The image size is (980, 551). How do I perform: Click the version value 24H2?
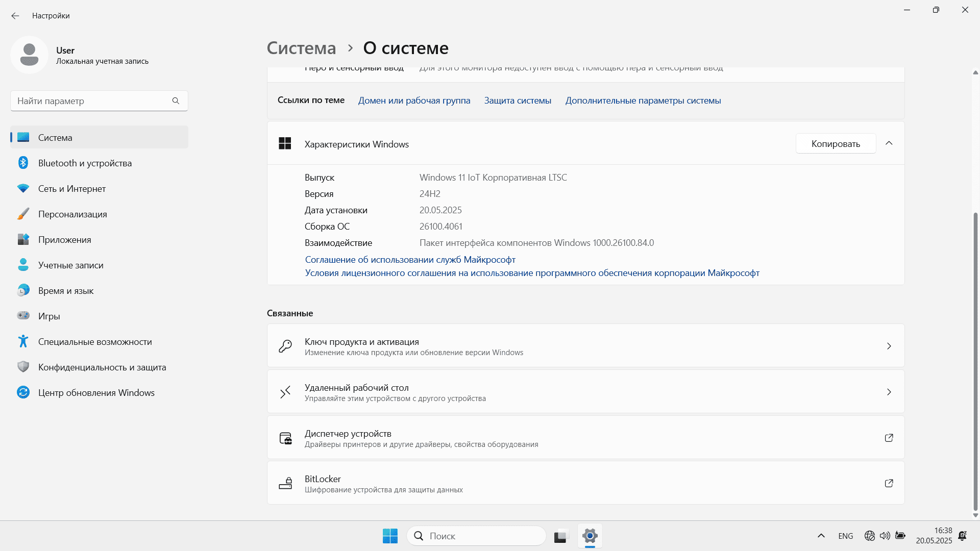pos(430,194)
